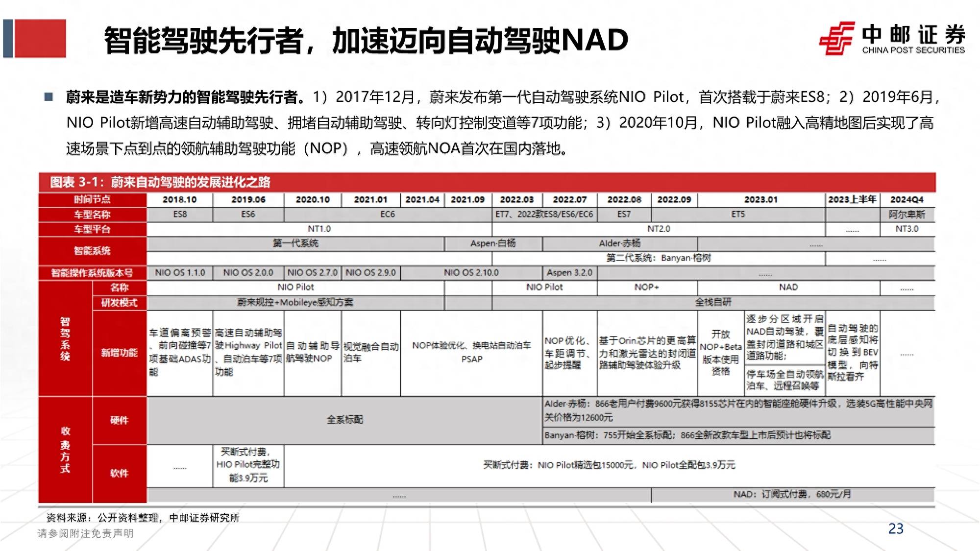The width and height of the screenshot is (980, 551).
Task: Select the 2021.01 date cell
Action: [x=370, y=199]
